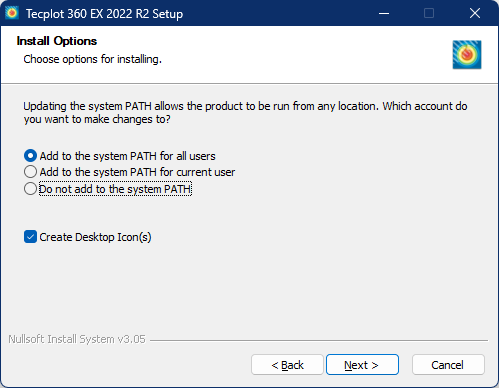Click the Tecplot icon in the title bar
499x388 pixels.
tap(12, 13)
